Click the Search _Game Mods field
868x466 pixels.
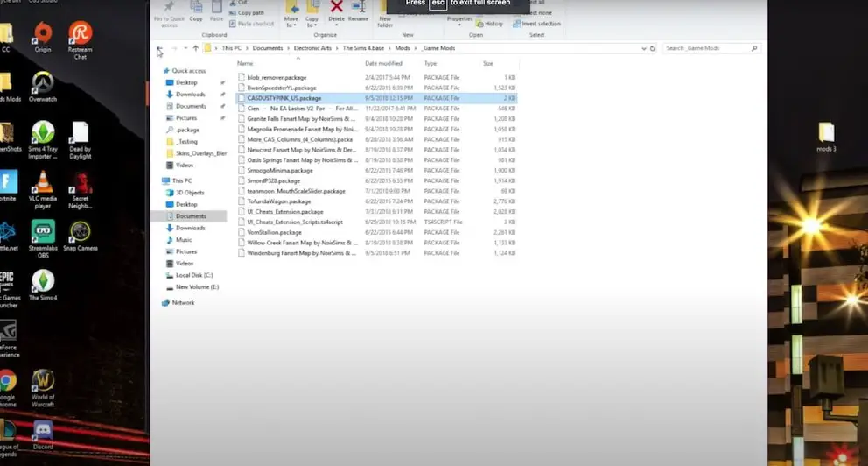click(x=710, y=48)
